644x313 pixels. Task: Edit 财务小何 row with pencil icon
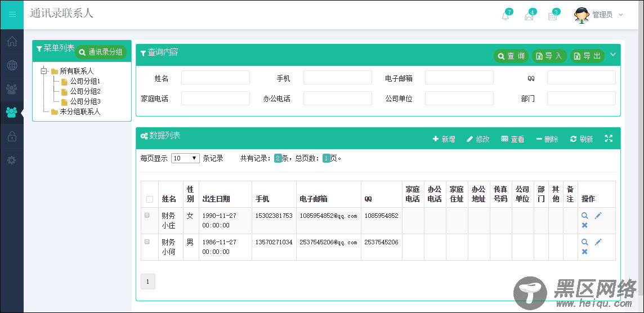(598, 242)
